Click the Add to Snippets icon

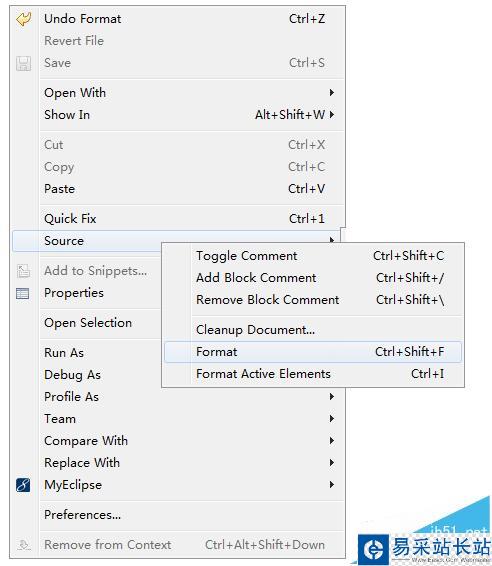click(x=23, y=271)
